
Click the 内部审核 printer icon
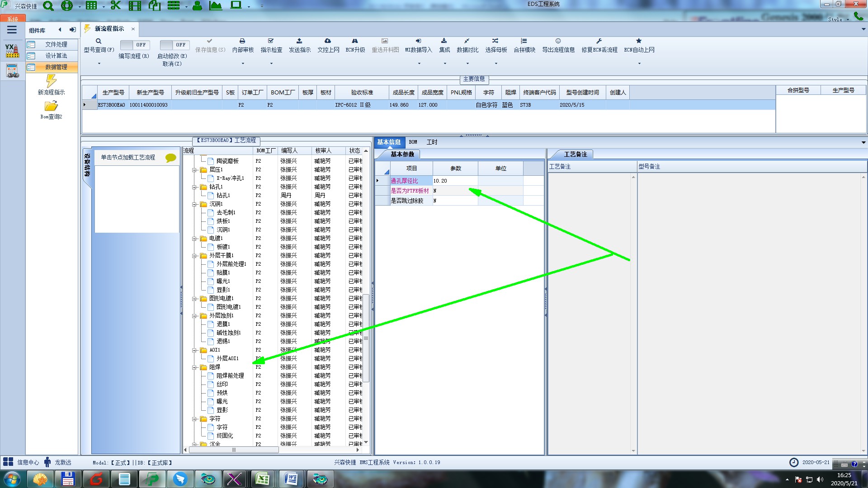pyautogui.click(x=242, y=41)
